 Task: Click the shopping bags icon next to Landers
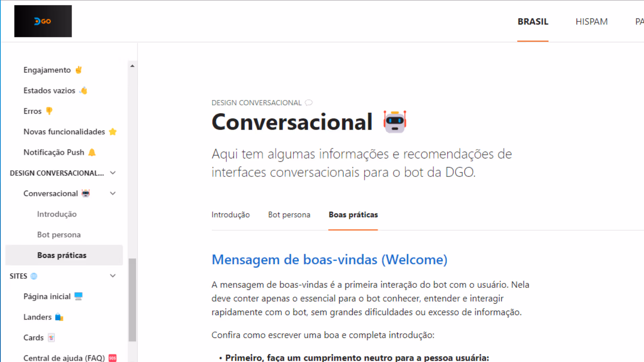[x=59, y=317]
